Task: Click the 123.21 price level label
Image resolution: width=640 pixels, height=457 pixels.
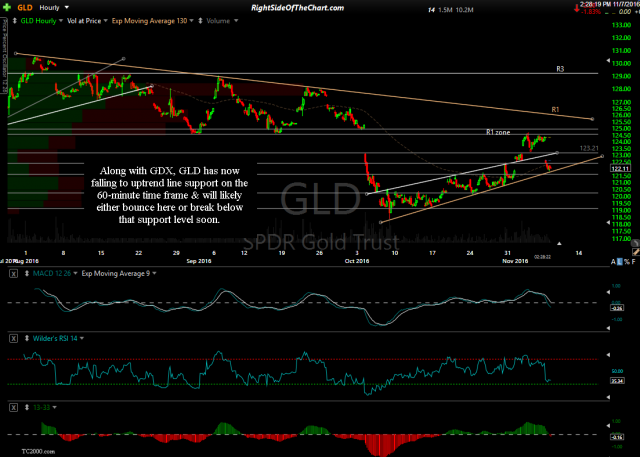Action: tap(589, 149)
